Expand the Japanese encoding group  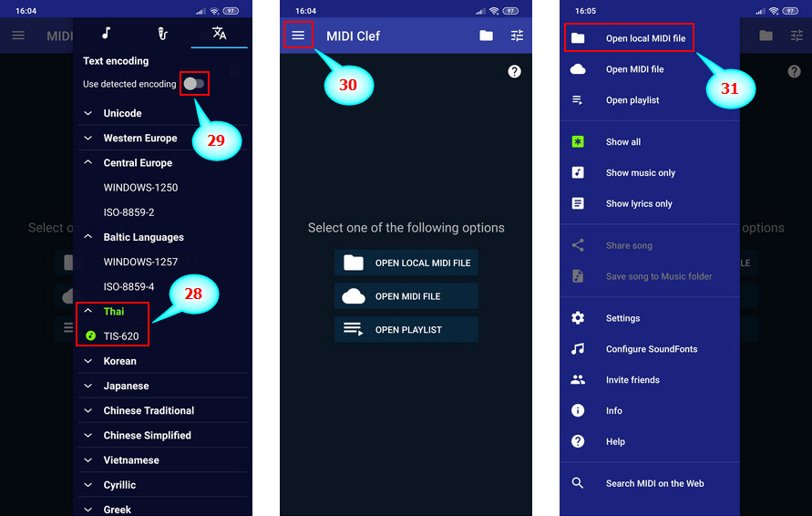point(162,386)
